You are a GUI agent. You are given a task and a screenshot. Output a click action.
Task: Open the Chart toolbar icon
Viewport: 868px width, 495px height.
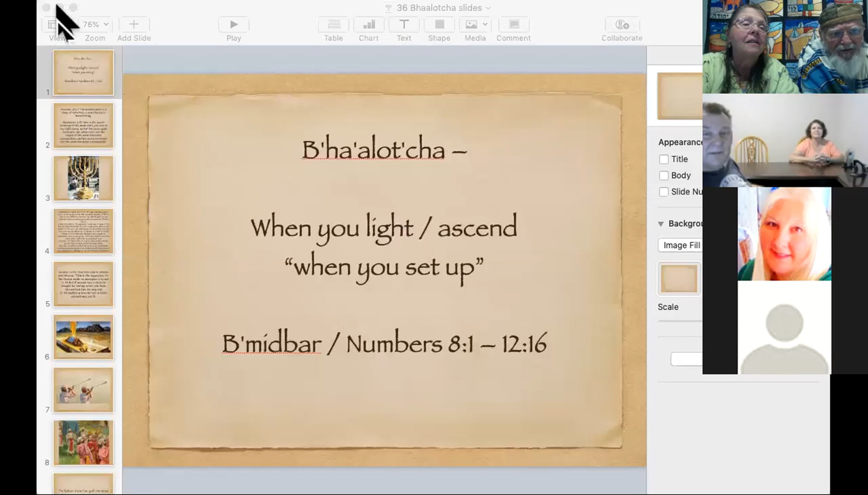tap(369, 25)
